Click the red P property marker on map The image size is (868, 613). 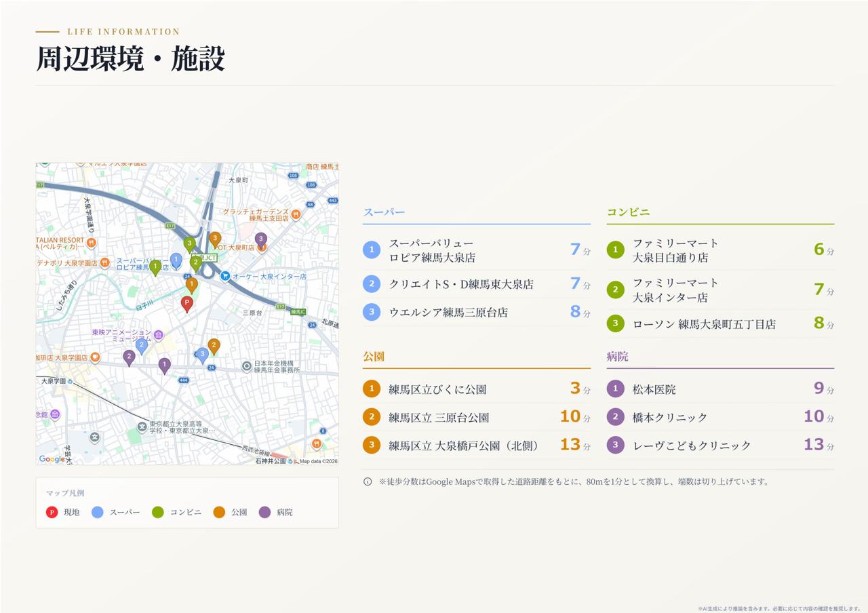point(187,304)
